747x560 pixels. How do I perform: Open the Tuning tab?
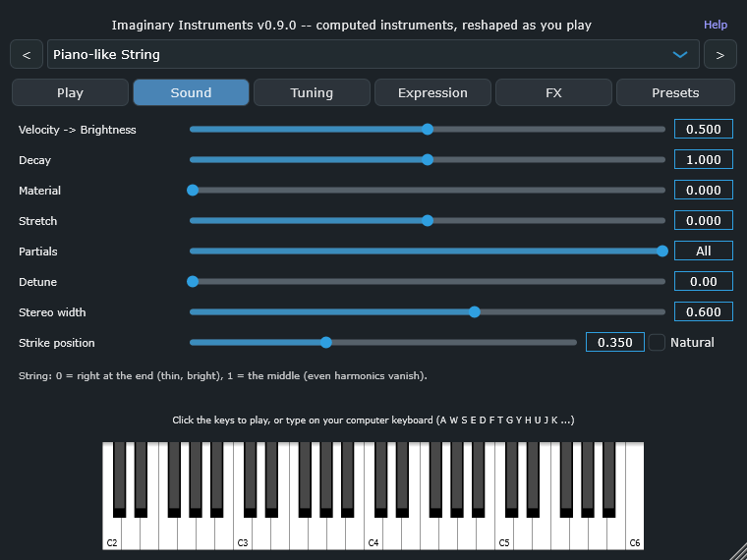(x=312, y=92)
